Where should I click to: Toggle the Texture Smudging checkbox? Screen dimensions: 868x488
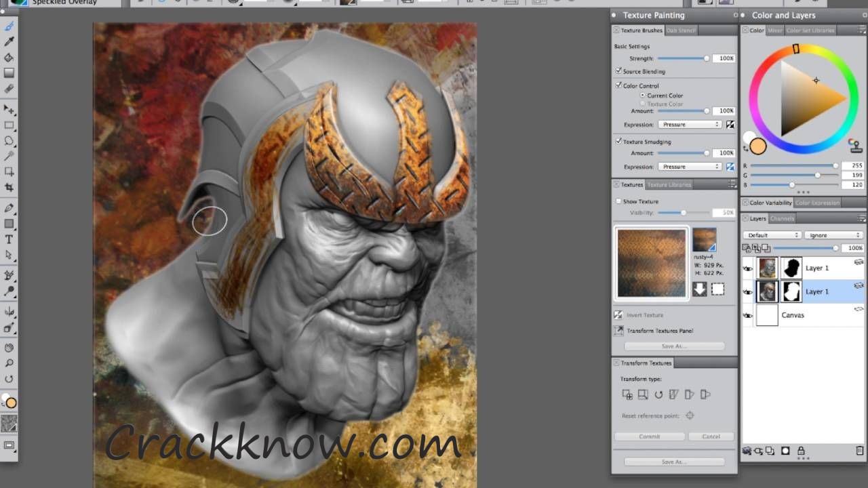pos(618,141)
